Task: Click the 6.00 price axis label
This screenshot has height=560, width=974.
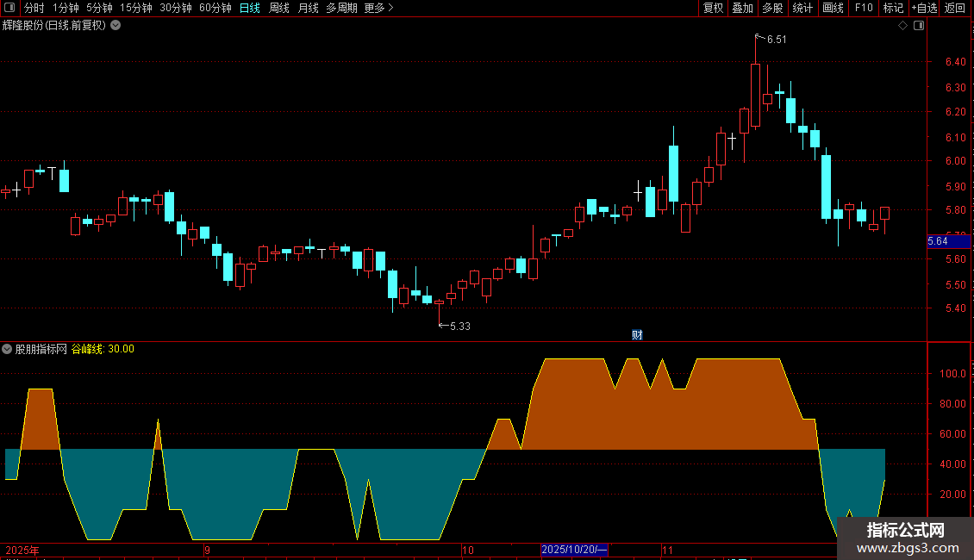Action: pos(955,161)
